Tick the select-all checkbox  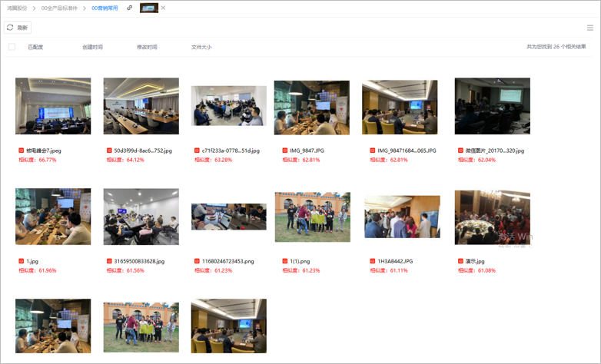[x=12, y=47]
